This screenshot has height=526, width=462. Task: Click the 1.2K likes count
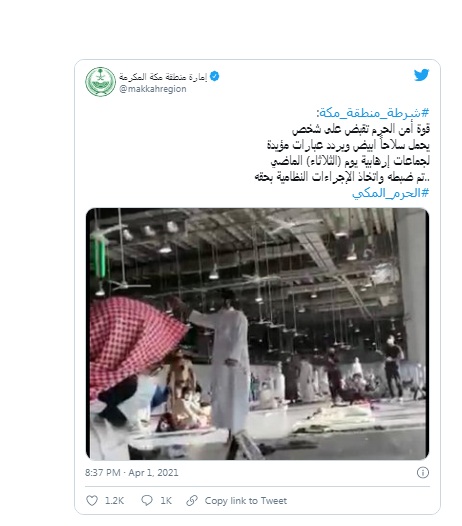click(114, 501)
